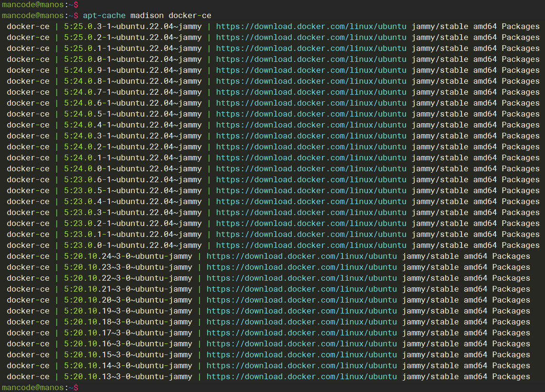Open the URL next to version 5:20.10.18
The height and width of the screenshot is (392, 545).
tap(301, 322)
